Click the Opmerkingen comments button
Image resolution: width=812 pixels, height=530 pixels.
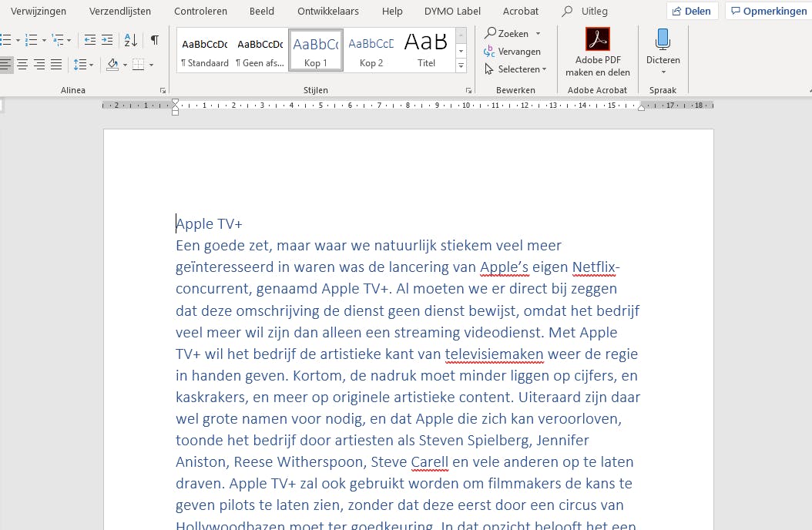(769, 11)
